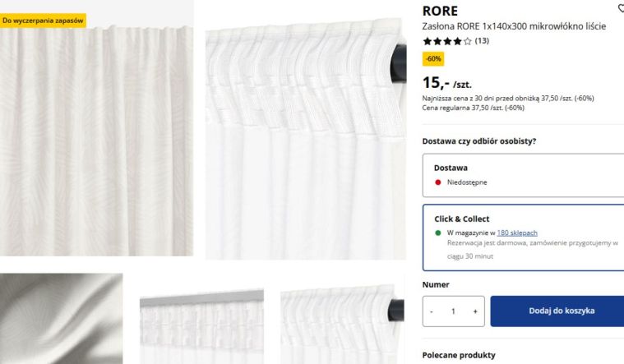Increase quantity with plus button

(474, 311)
